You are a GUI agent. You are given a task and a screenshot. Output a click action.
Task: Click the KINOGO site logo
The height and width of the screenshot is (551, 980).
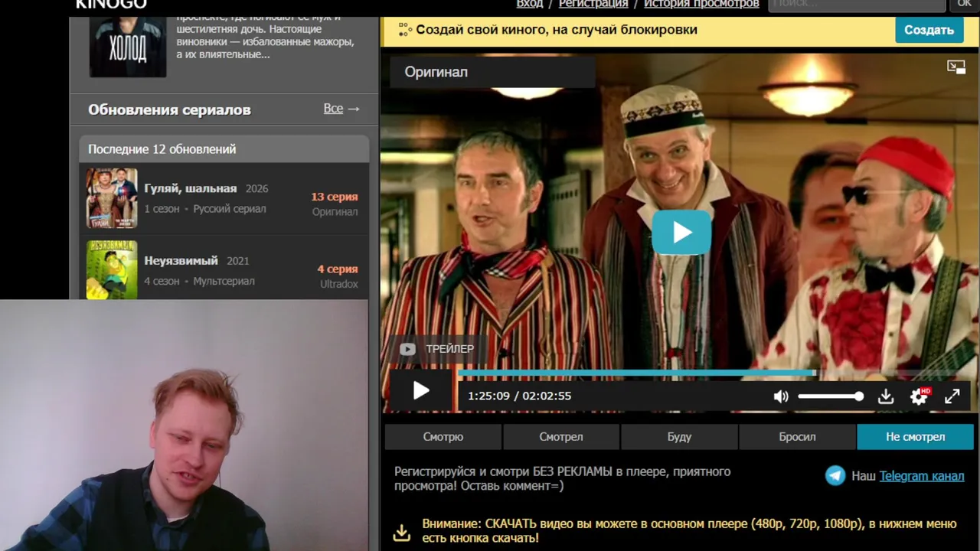pyautogui.click(x=111, y=5)
